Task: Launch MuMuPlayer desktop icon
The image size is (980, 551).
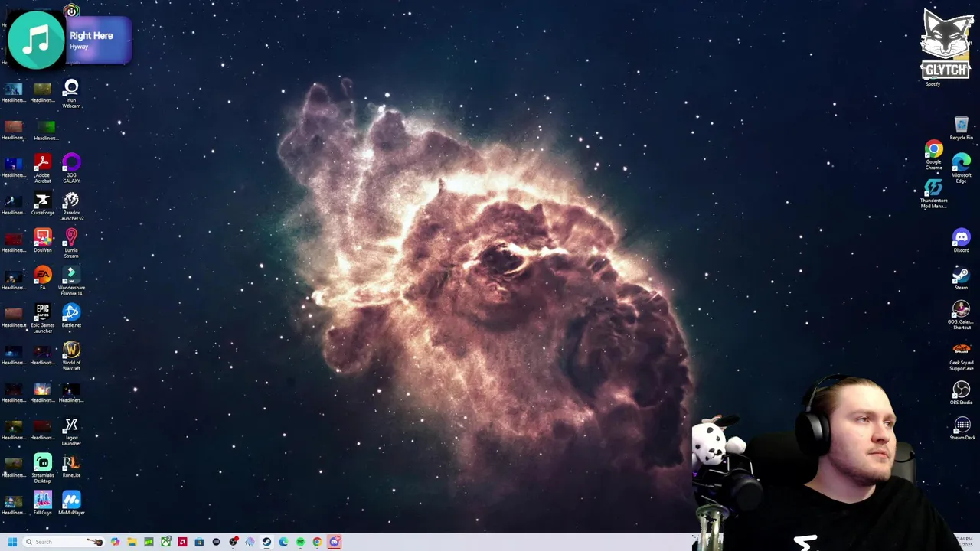Action: click(71, 503)
